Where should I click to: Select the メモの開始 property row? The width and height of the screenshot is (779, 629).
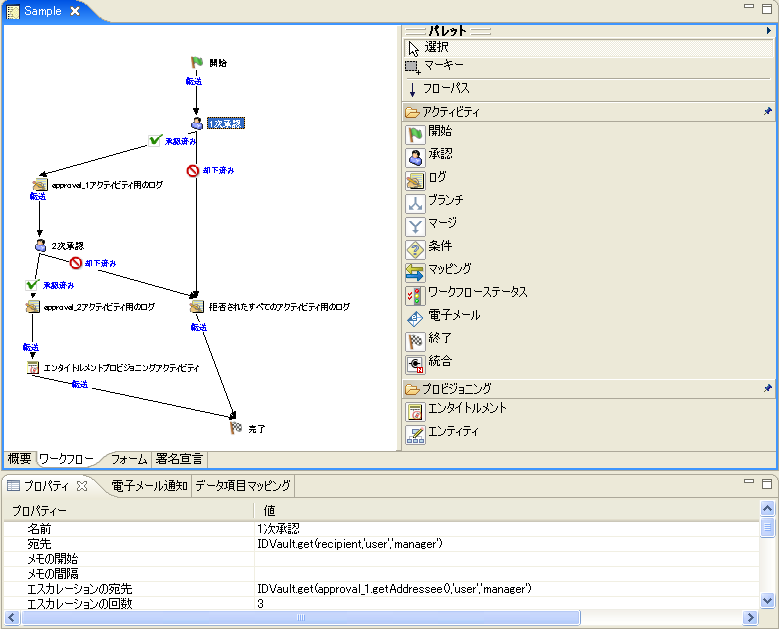tap(381, 559)
